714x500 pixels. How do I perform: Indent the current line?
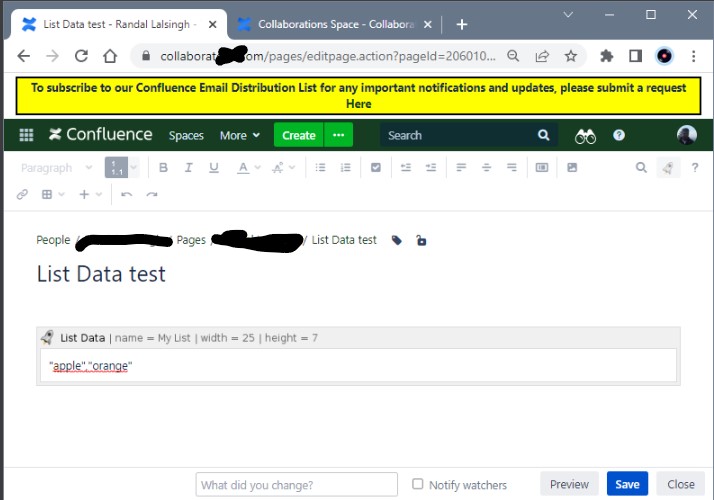click(431, 168)
